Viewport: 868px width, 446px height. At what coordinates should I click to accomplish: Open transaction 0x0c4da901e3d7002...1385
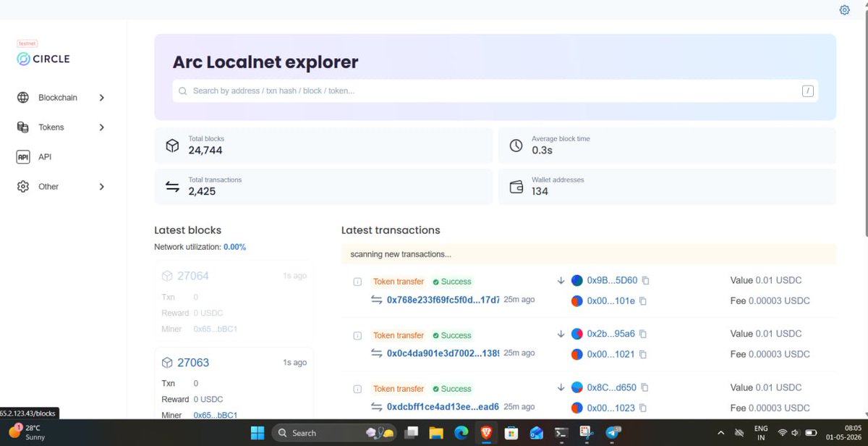pyautogui.click(x=443, y=353)
